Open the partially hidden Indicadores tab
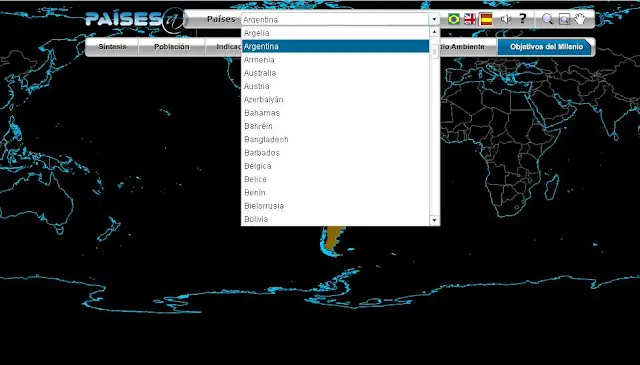The image size is (640, 365). (x=223, y=47)
